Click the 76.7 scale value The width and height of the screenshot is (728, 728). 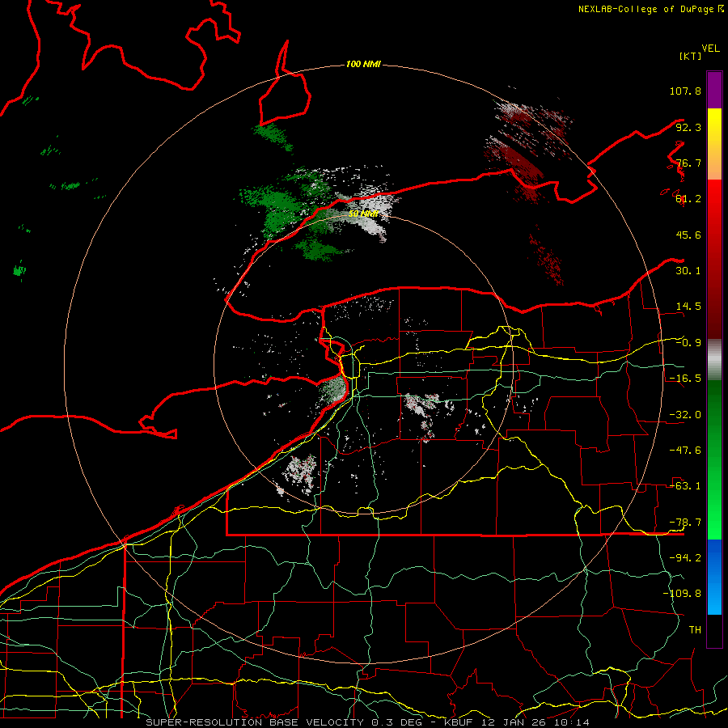tap(688, 163)
